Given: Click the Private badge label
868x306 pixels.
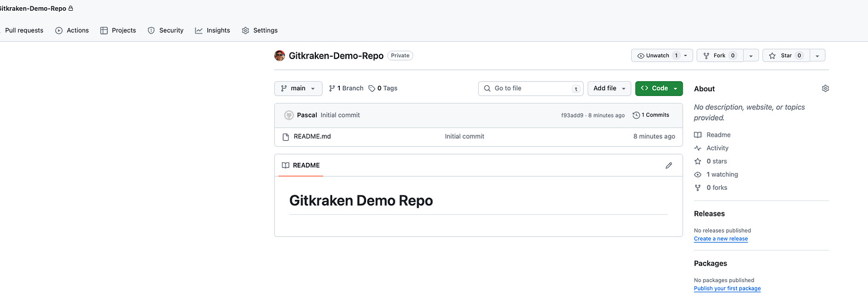Looking at the screenshot, I should [400, 55].
